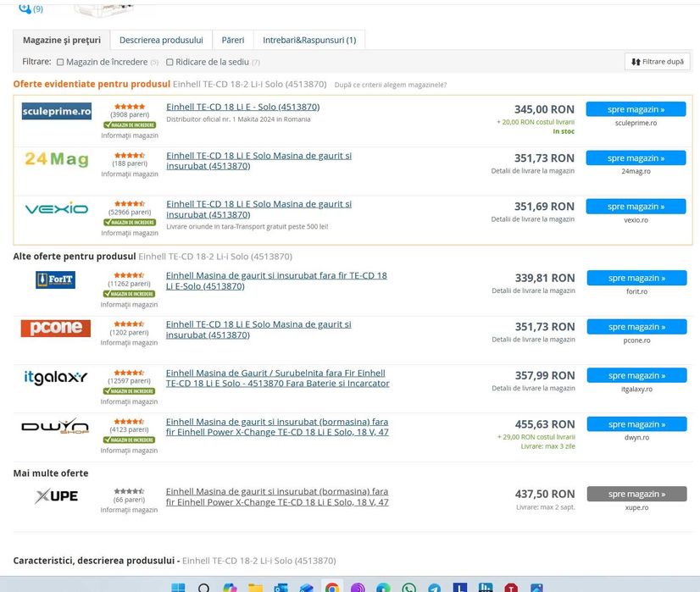Open the DWYN shop logo
Screen dimensions: 700x592
[55, 426]
